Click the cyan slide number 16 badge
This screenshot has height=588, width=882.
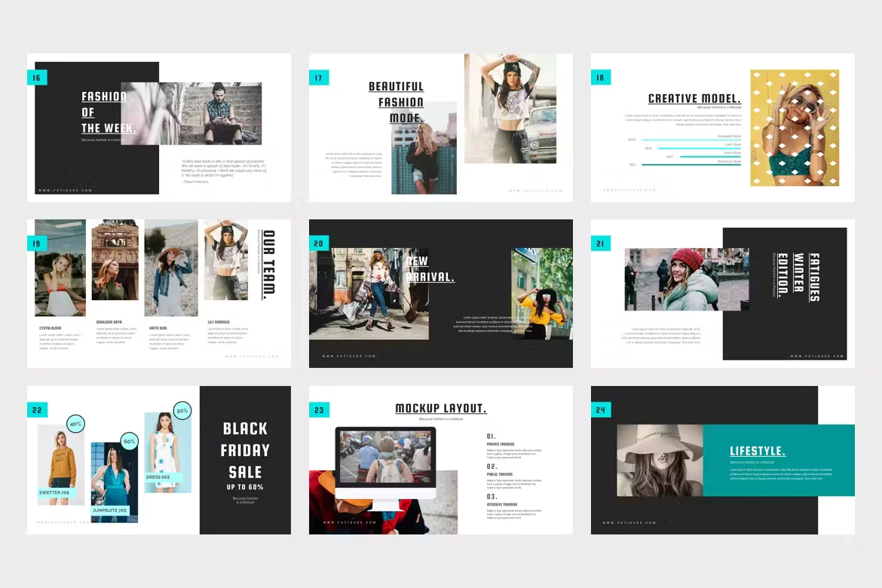pos(37,77)
